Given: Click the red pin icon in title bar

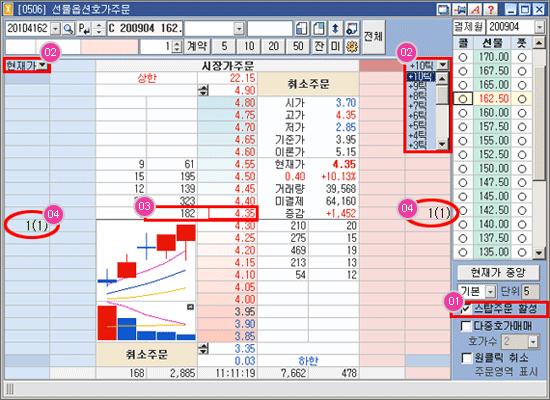Looking at the screenshot, I should pos(459,9).
